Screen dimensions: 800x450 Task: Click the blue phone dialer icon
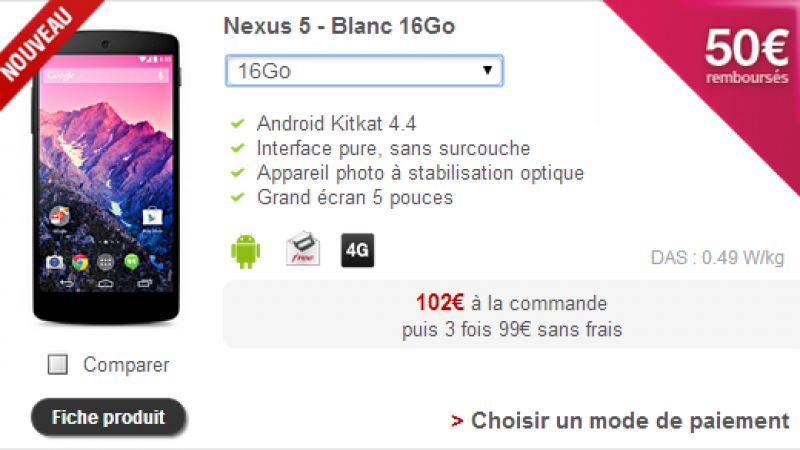[x=154, y=263]
